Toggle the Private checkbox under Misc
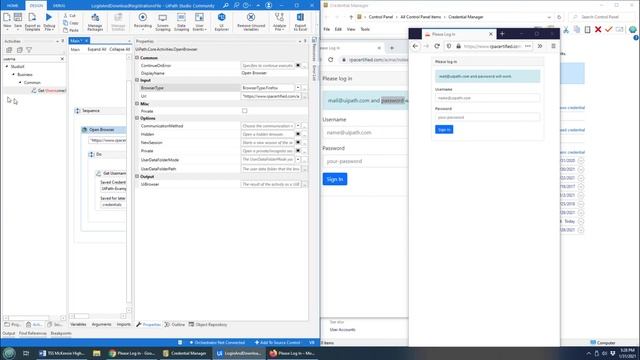640x360 pixels. tap(244, 111)
